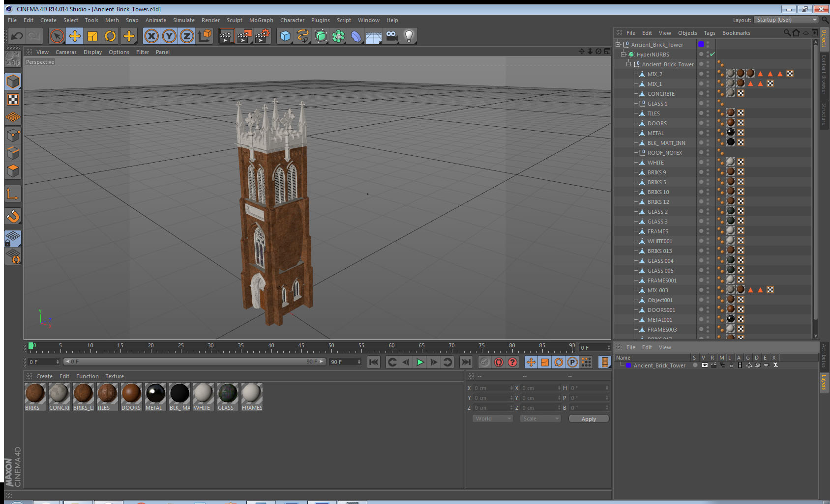Open the Structure side tab

(824, 114)
